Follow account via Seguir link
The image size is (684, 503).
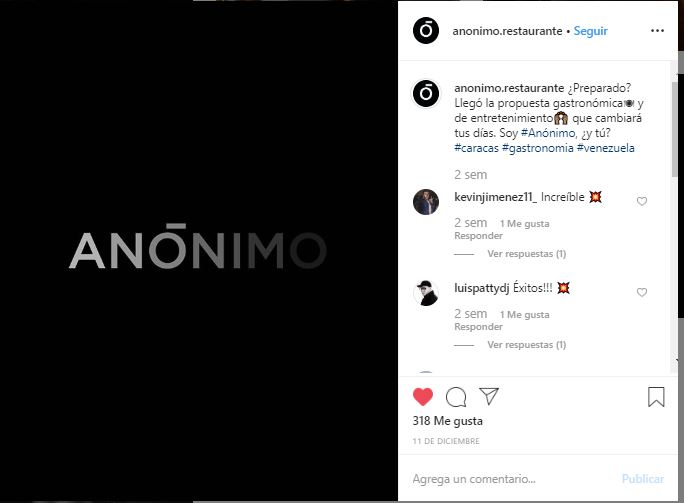tap(591, 31)
